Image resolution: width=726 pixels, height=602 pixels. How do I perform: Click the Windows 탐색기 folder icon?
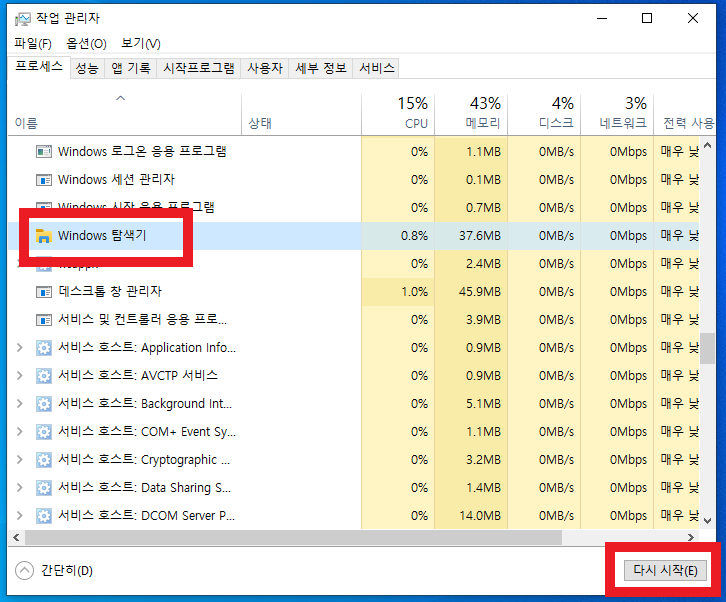pyautogui.click(x=44, y=236)
